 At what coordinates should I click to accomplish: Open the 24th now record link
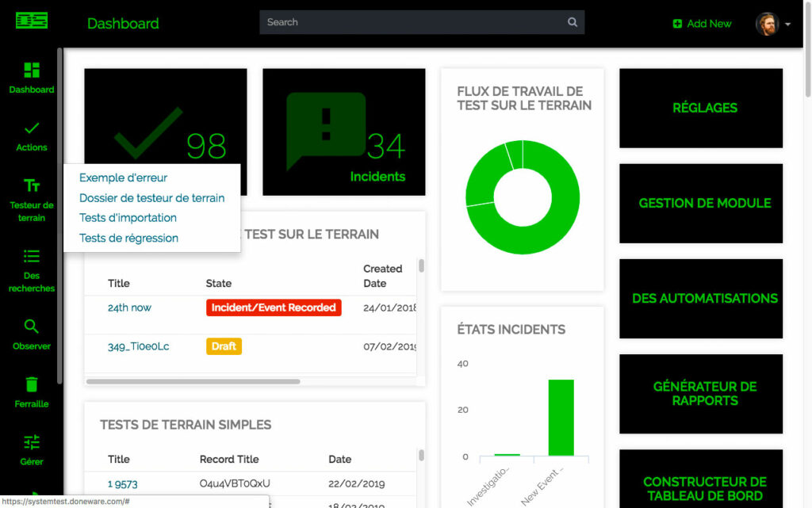pyautogui.click(x=129, y=307)
